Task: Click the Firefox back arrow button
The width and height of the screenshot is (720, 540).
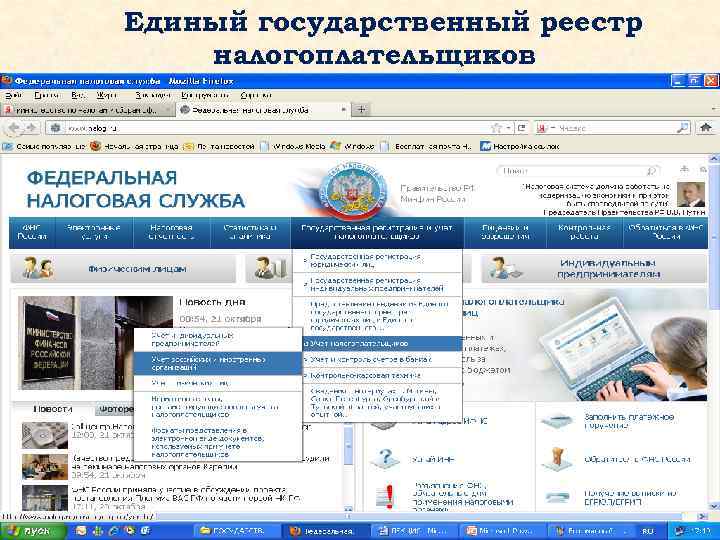Action: [x=15, y=128]
